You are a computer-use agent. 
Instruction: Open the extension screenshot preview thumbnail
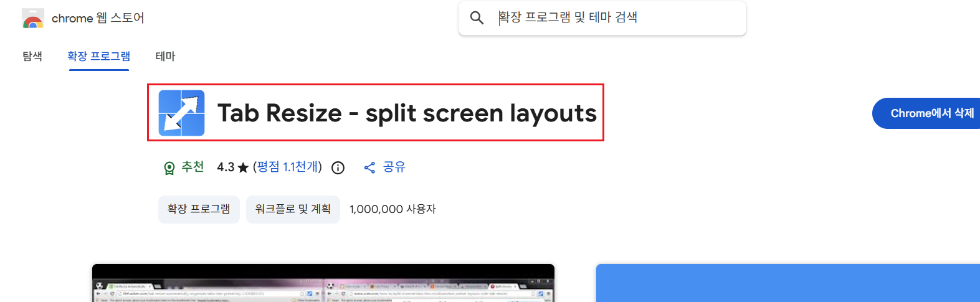[323, 283]
